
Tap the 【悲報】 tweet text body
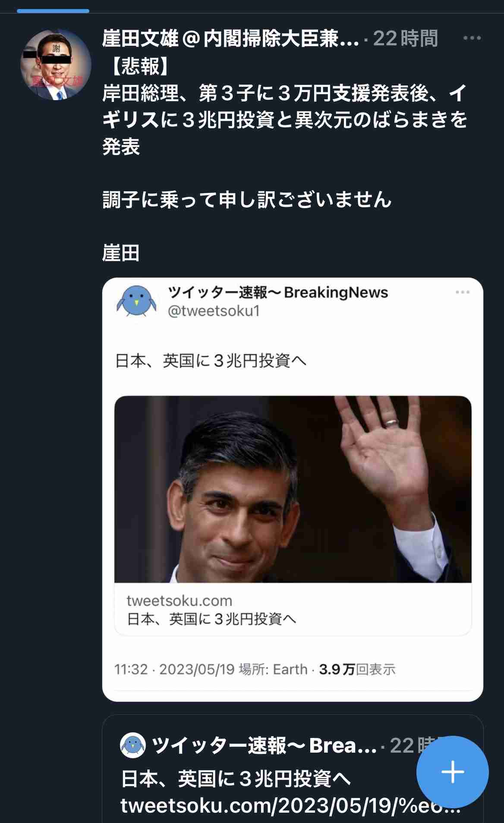(x=285, y=159)
